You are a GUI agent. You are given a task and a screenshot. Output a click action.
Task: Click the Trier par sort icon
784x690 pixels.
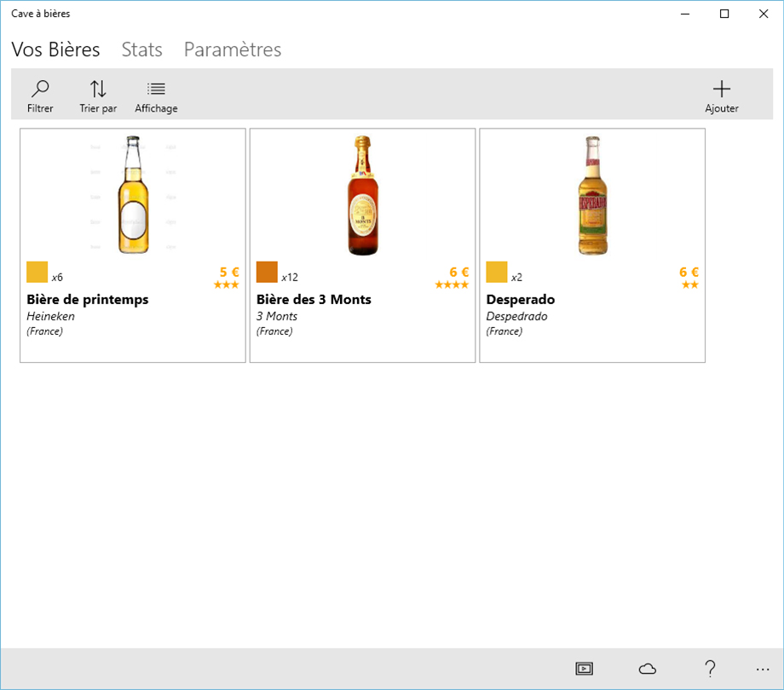tap(98, 96)
